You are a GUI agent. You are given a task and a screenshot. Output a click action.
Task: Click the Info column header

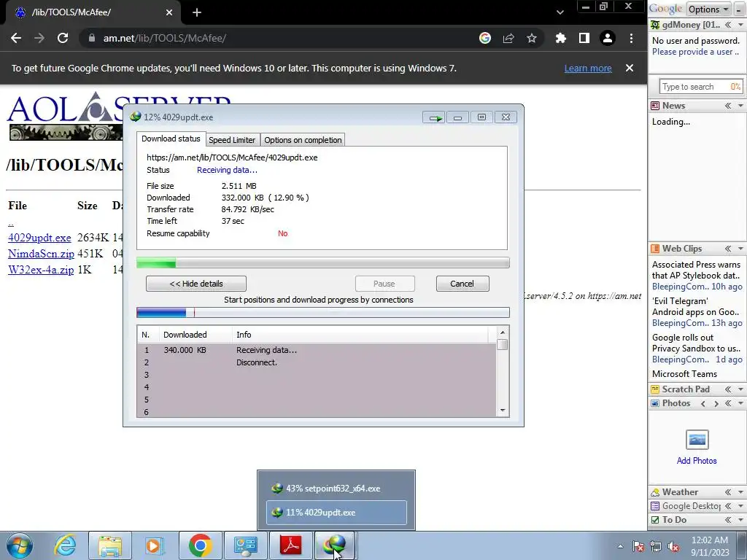[360, 335]
